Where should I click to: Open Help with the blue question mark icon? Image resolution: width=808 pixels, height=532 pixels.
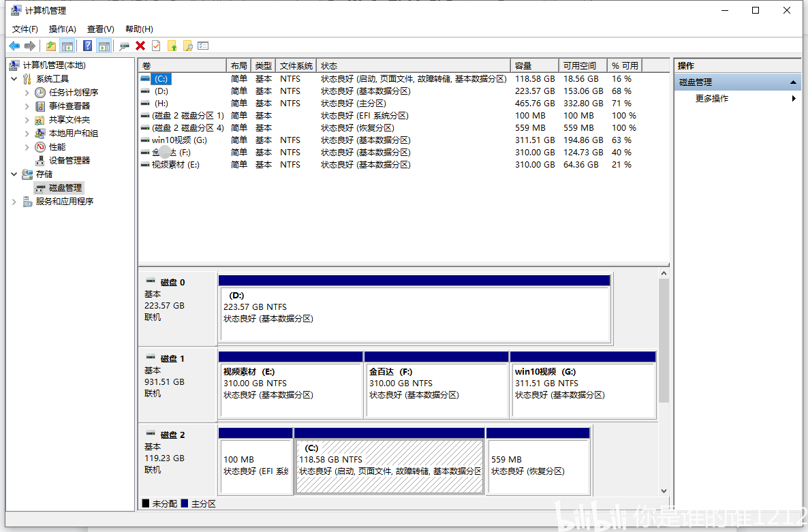[x=88, y=46]
